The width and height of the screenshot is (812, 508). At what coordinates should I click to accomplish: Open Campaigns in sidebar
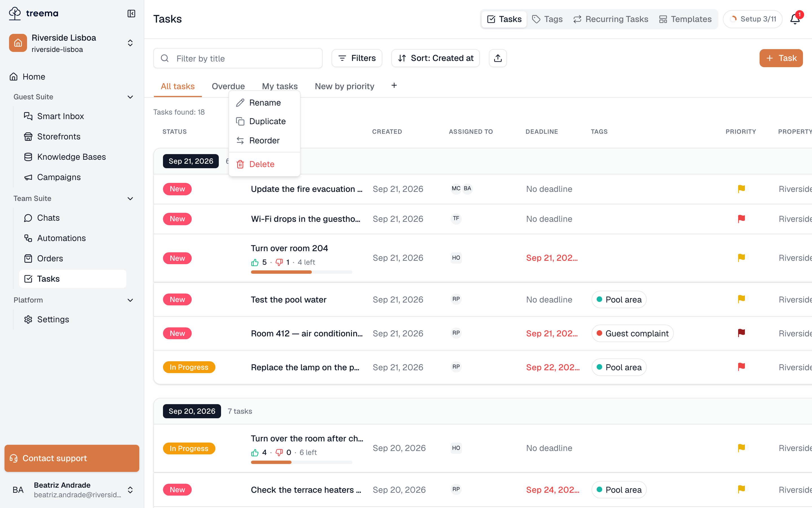click(73, 177)
